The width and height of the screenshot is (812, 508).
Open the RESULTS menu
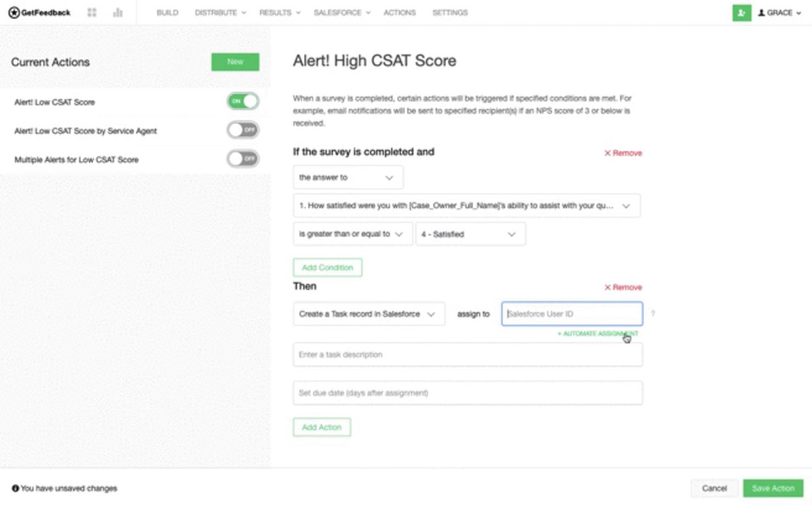point(280,13)
